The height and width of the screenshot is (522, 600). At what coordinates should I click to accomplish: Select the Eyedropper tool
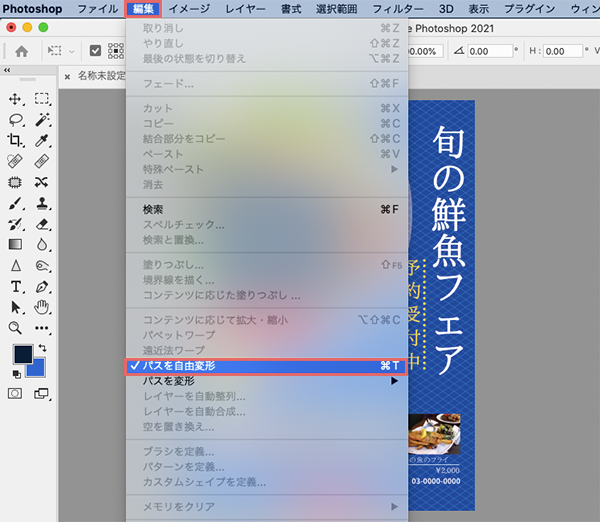click(42, 140)
